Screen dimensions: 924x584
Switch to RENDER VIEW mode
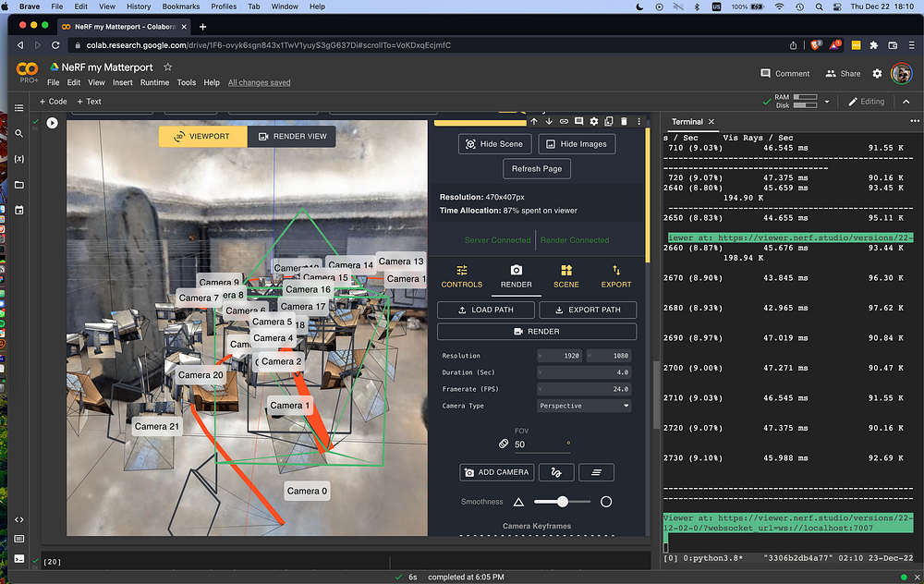tap(292, 137)
